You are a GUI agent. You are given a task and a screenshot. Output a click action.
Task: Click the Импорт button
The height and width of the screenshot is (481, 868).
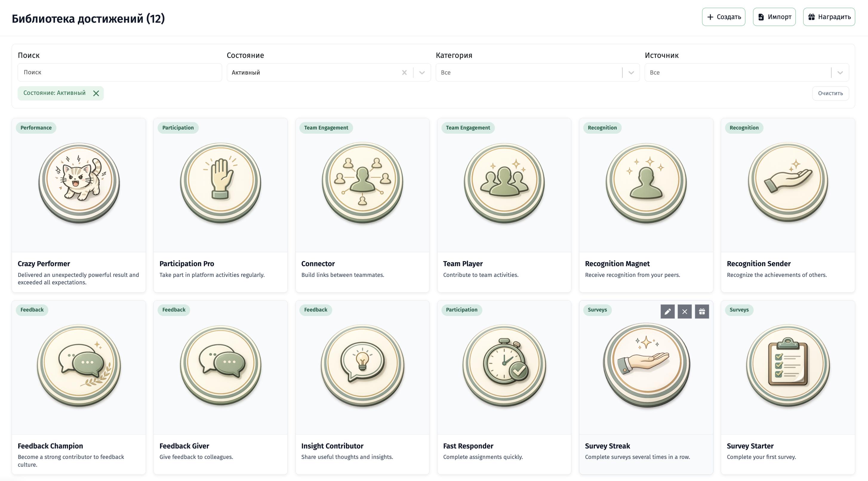tap(774, 17)
